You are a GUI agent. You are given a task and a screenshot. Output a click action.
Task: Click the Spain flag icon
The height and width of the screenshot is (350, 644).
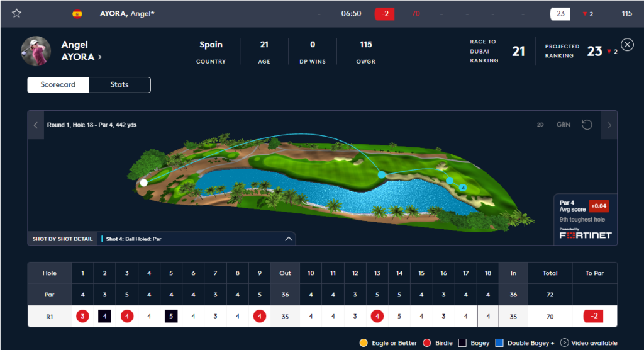[x=77, y=13]
